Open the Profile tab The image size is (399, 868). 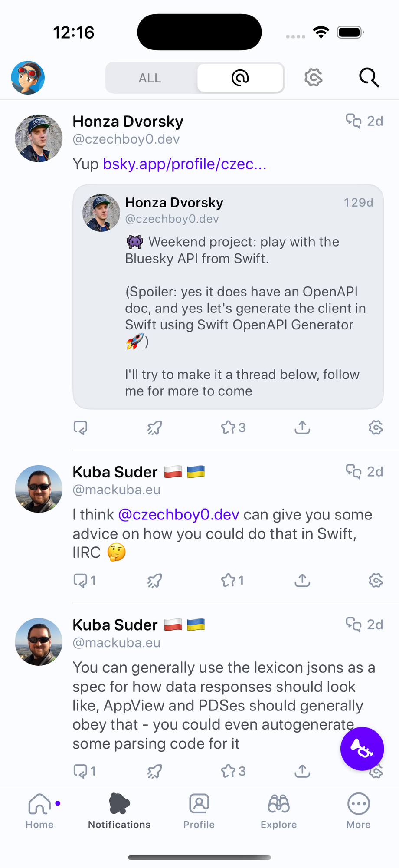click(x=199, y=811)
